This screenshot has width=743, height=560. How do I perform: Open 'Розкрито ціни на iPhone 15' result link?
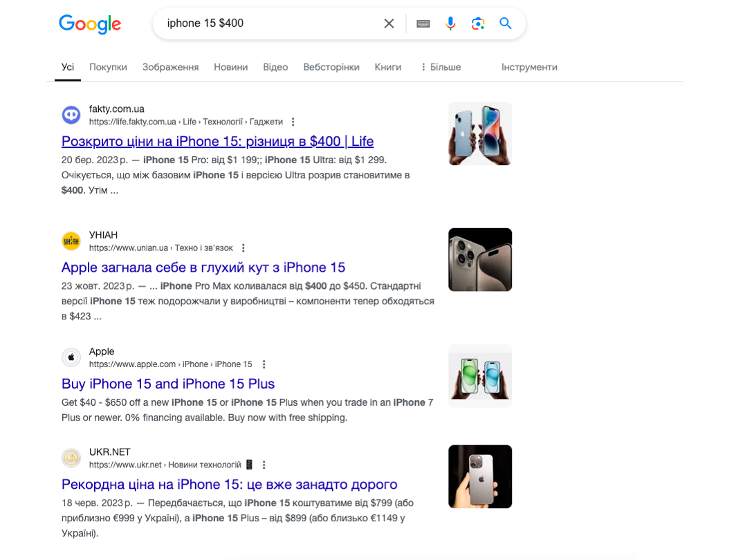(217, 141)
